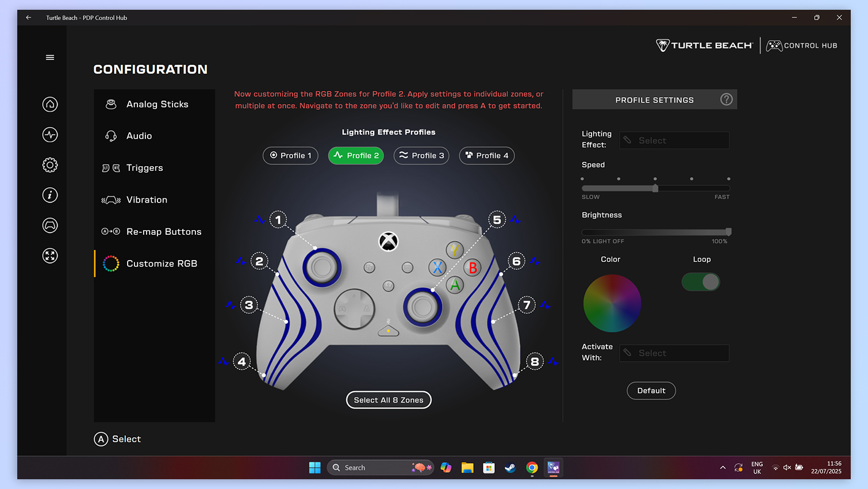Click the info icon in sidebar
868x489 pixels.
(50, 195)
